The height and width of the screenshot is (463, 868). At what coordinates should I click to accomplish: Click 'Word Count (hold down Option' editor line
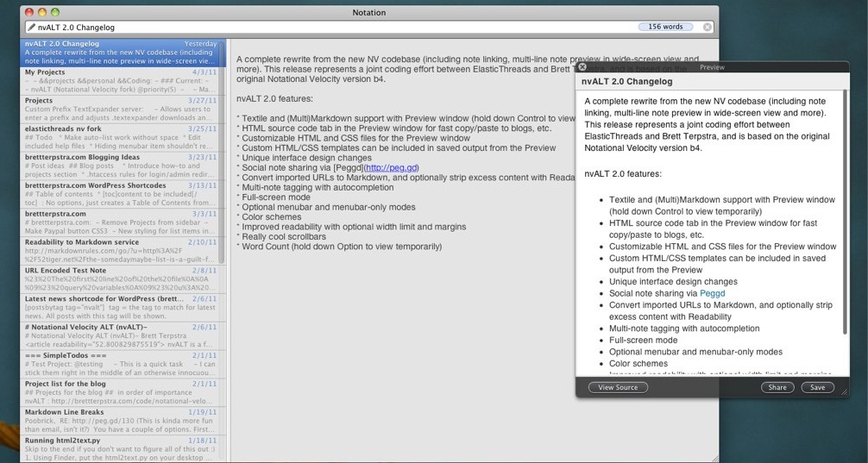tap(339, 247)
